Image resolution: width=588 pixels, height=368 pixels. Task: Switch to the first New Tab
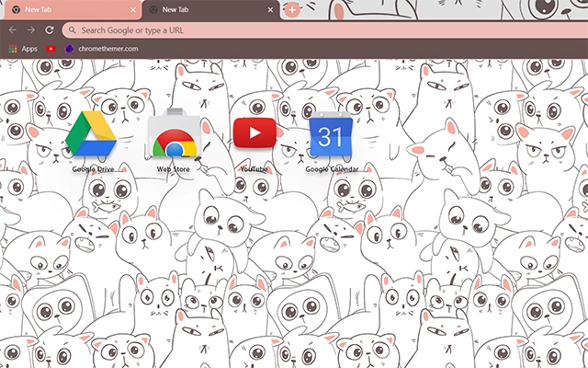point(72,10)
